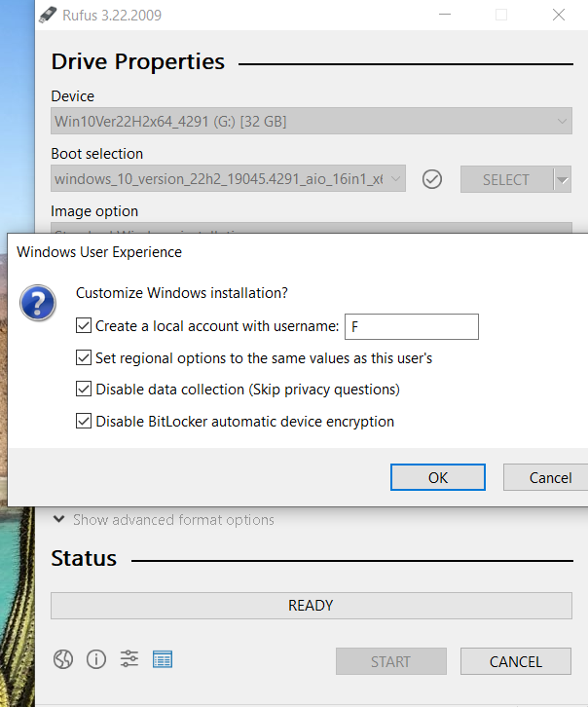Screen dimensions: 588x707
Task: Click the START button
Action: [391, 661]
